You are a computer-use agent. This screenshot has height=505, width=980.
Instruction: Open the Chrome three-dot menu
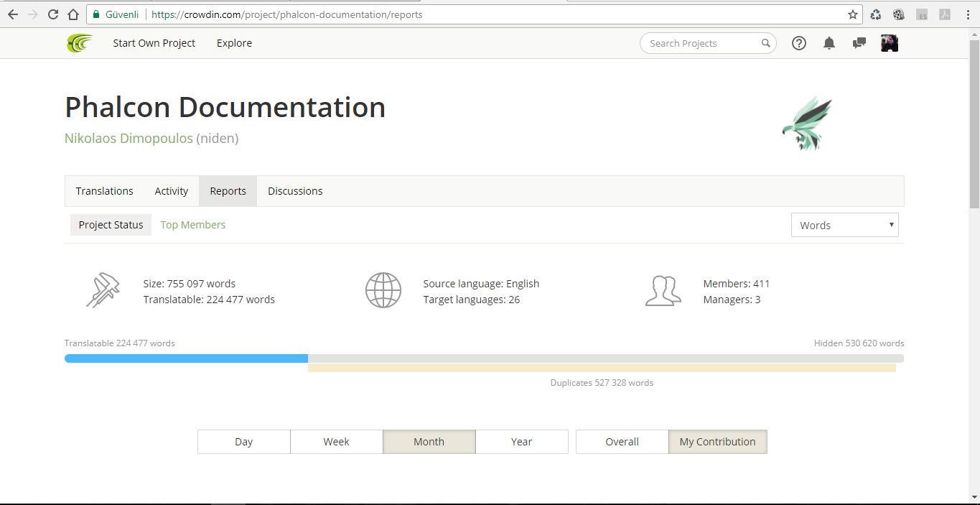[x=968, y=14]
